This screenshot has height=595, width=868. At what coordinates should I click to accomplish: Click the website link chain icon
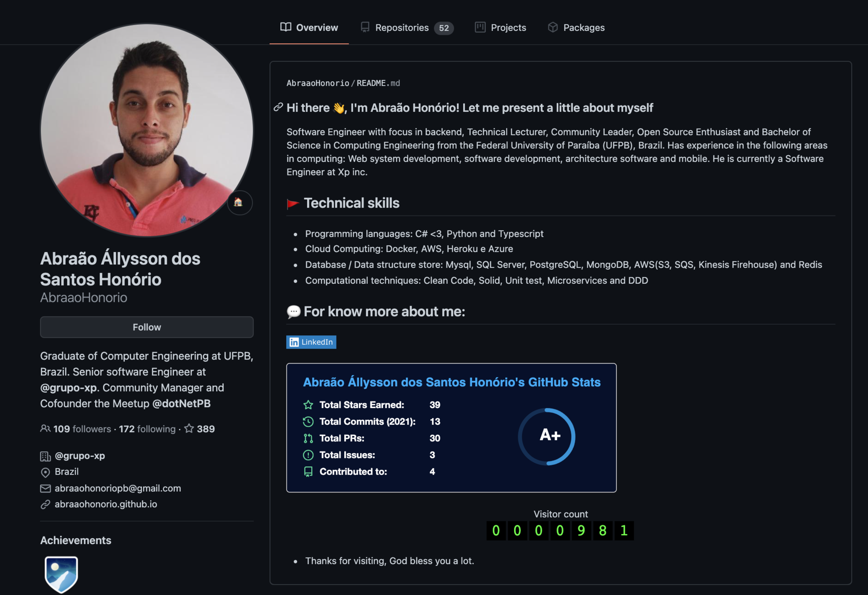(45, 504)
